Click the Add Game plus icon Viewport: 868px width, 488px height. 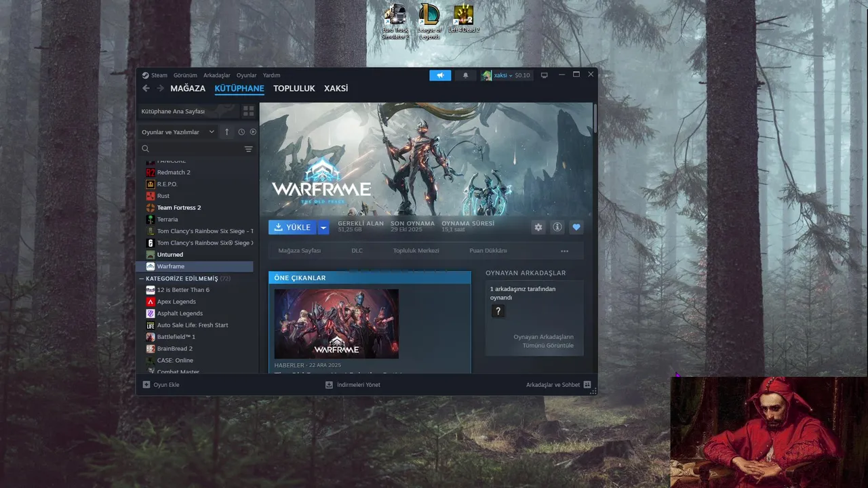146,384
